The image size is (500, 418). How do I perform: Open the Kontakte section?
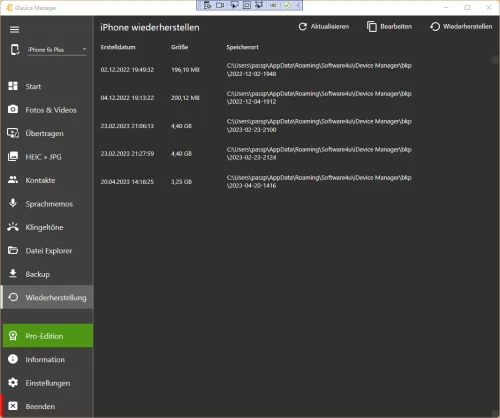point(47,180)
